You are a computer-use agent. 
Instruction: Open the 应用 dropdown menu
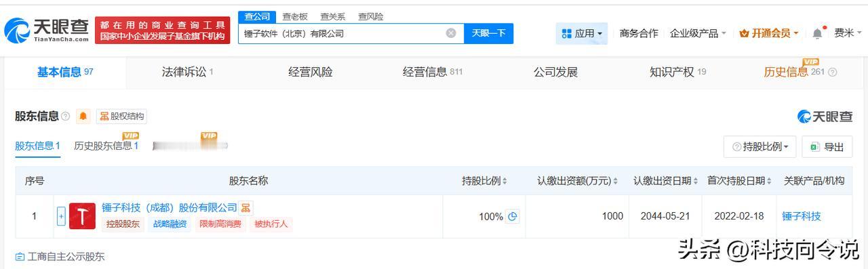582,33
